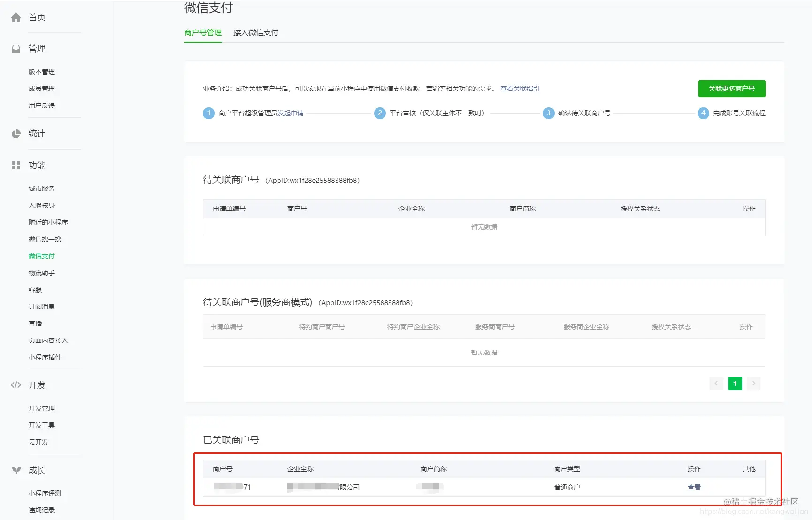The width and height of the screenshot is (812, 520).
Task: Go to next page arrow in pagination
Action: pos(753,384)
